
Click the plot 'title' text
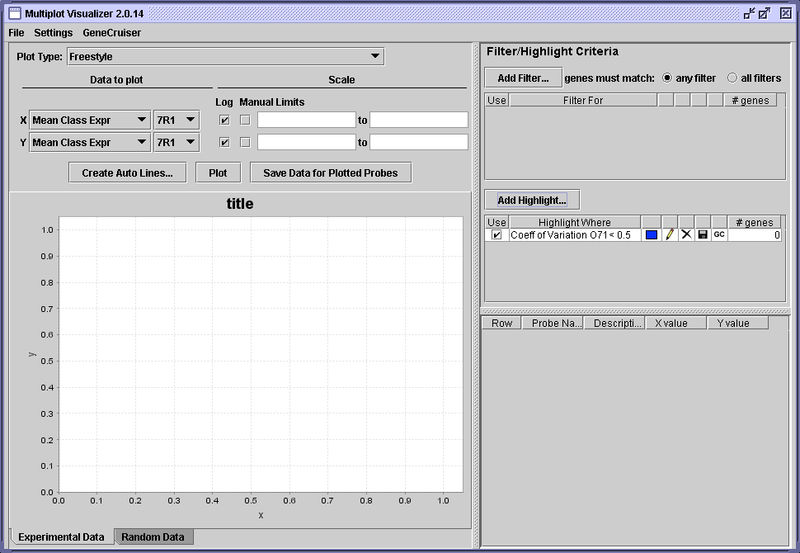pos(240,204)
